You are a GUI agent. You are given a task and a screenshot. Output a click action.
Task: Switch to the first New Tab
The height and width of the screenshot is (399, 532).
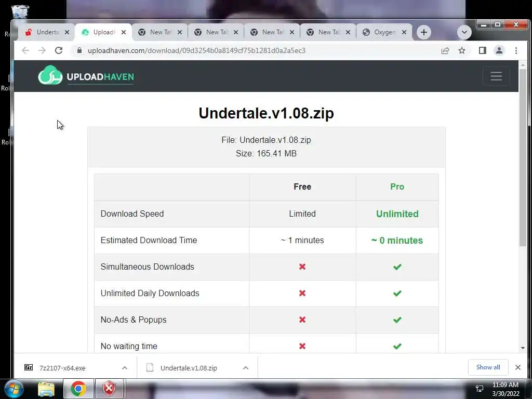click(x=159, y=32)
